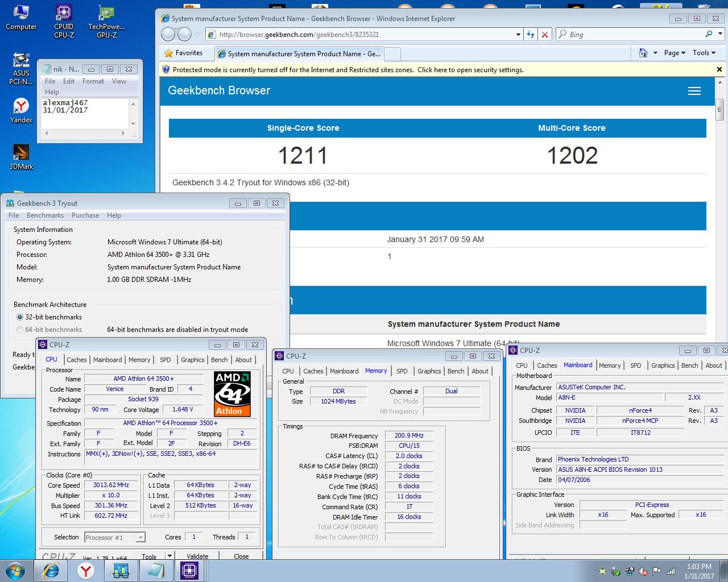Click the IE Home icon
The image size is (728, 582).
point(643,53)
